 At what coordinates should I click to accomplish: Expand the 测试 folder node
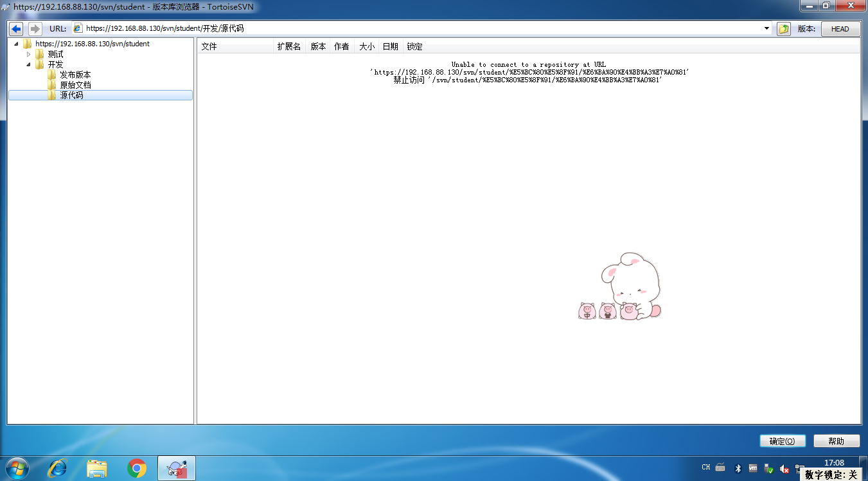click(x=28, y=54)
